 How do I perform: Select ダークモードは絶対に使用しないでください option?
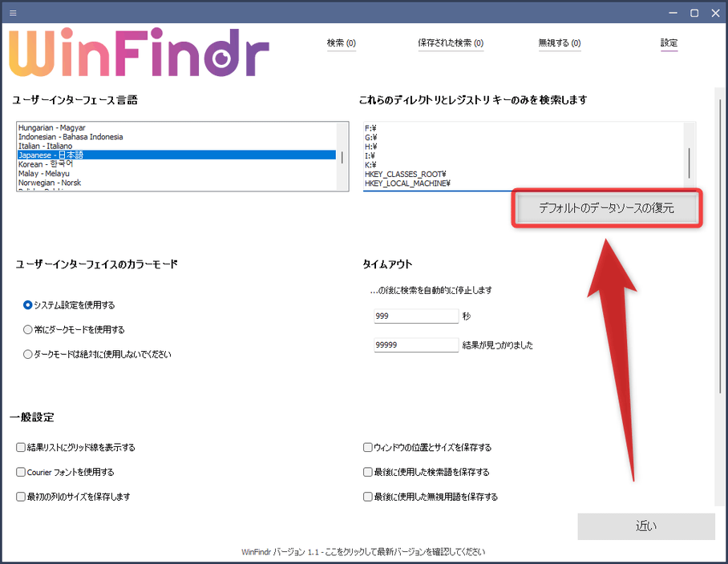(x=97, y=354)
